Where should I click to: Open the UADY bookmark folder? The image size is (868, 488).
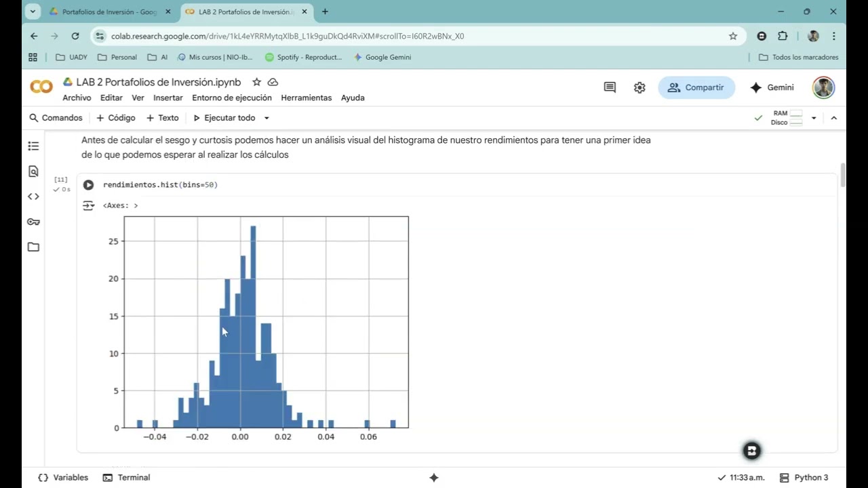click(x=72, y=58)
